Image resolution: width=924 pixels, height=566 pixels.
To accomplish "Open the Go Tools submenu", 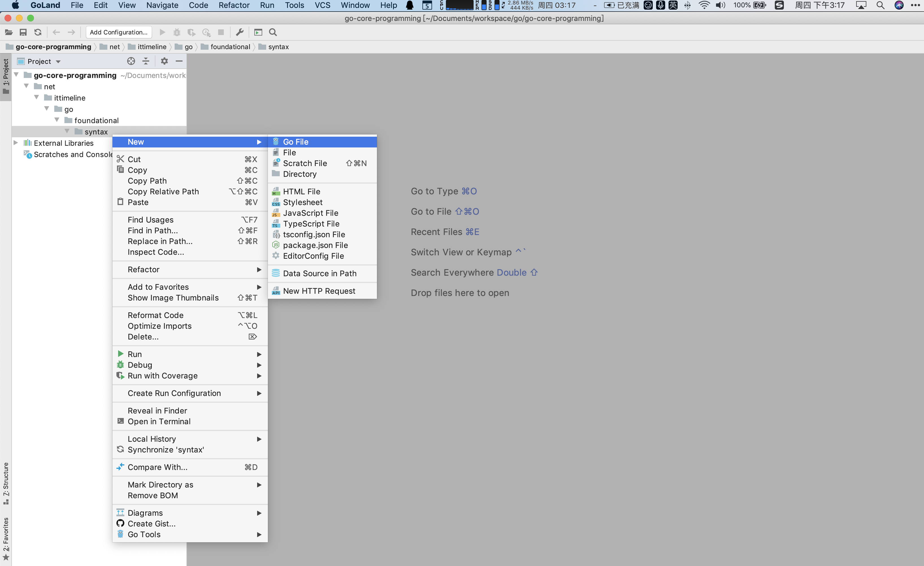I will (x=190, y=535).
